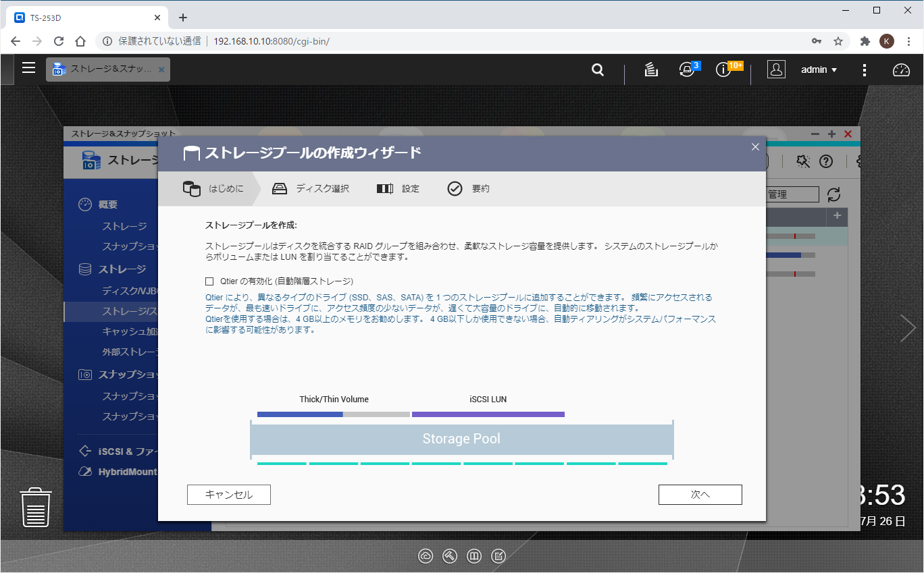Click the cloud service icon in bottom dock
The image size is (924, 573).
click(x=426, y=556)
